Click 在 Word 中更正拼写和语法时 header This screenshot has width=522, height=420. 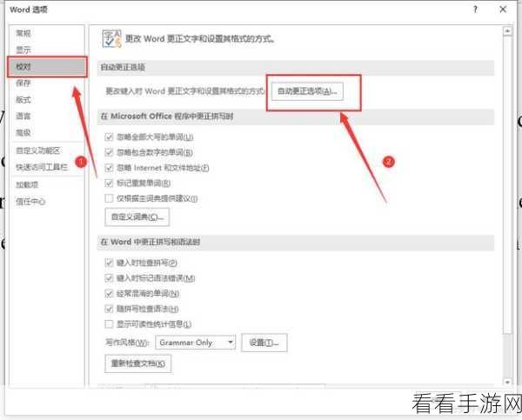296,243
